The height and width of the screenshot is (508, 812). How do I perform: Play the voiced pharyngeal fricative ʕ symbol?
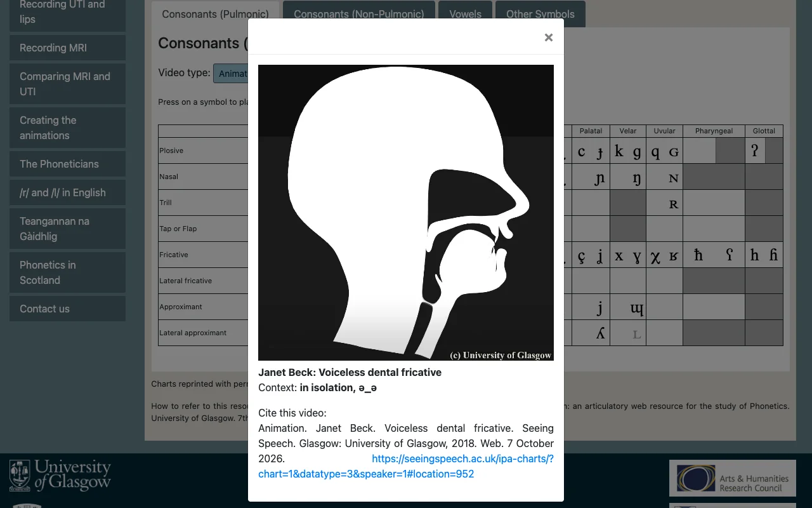pyautogui.click(x=730, y=255)
